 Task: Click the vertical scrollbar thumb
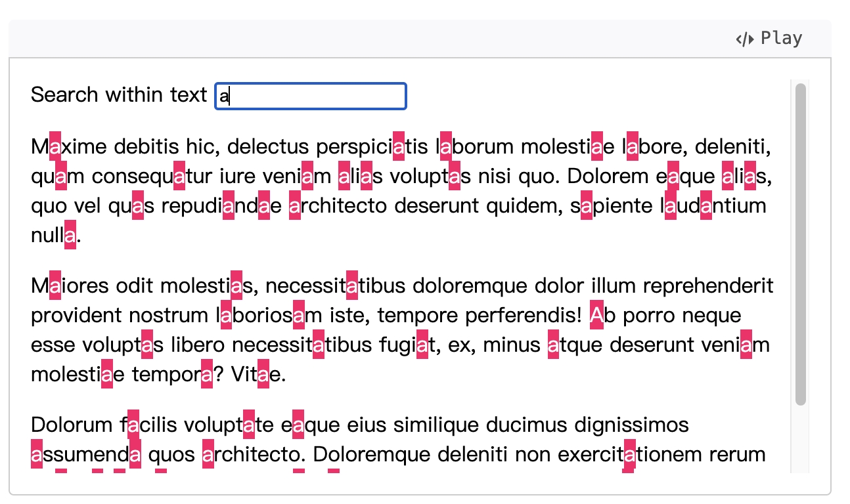(800, 244)
